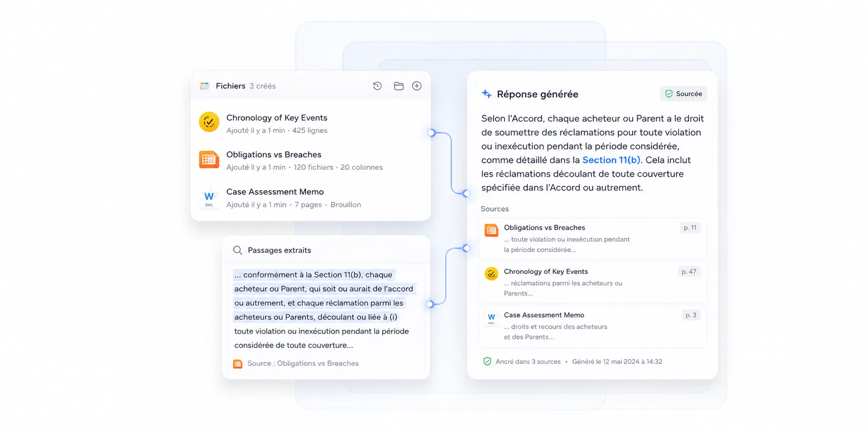Screen dimensions: 868x434
Task: Click the Fichiers title
Action: click(x=230, y=86)
